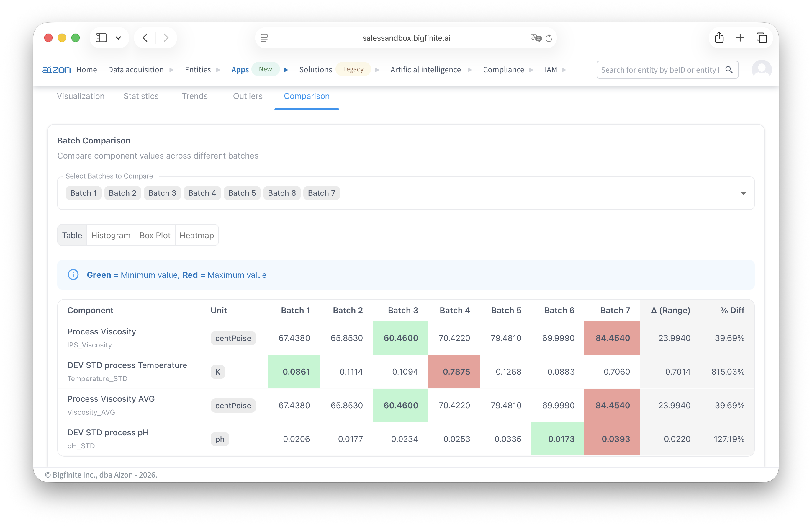Viewport: 812px width, 526px height.
Task: Open the user profile avatar
Action: click(761, 70)
